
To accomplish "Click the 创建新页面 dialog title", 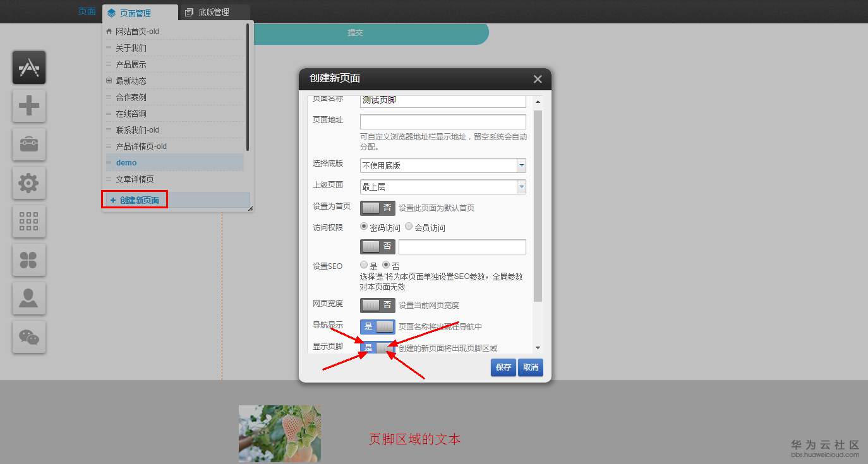I will pos(335,79).
